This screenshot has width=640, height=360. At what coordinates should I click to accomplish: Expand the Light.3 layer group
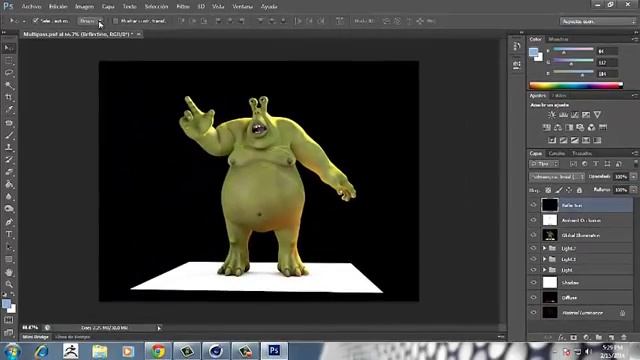coord(544,259)
